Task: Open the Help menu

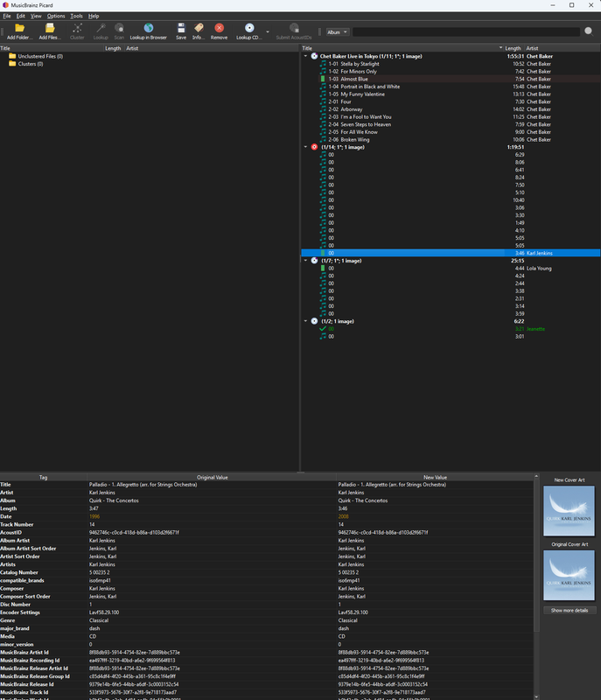Action: [94, 16]
